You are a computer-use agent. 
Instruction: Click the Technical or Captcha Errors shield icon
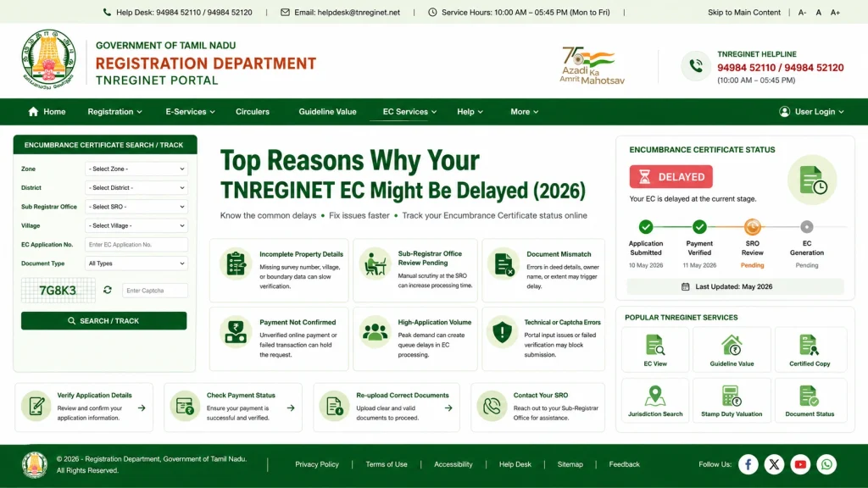coord(502,332)
